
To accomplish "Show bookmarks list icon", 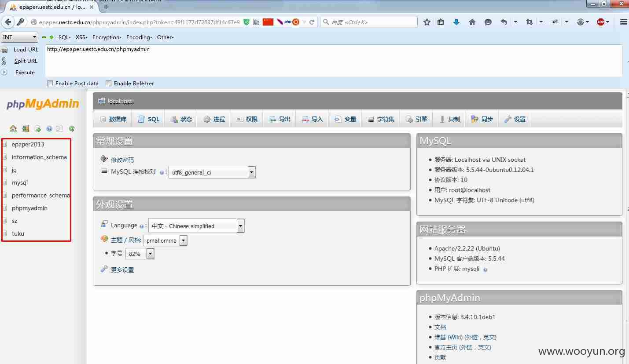I will [x=441, y=22].
